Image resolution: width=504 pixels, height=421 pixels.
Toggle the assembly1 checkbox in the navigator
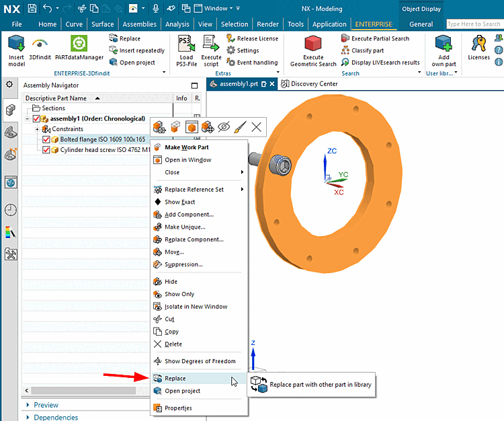coord(36,118)
